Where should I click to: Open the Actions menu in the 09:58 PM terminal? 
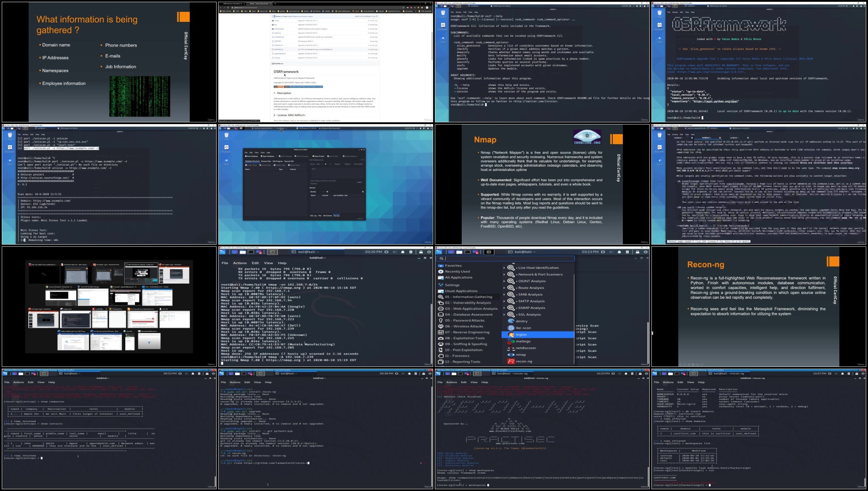point(235,382)
